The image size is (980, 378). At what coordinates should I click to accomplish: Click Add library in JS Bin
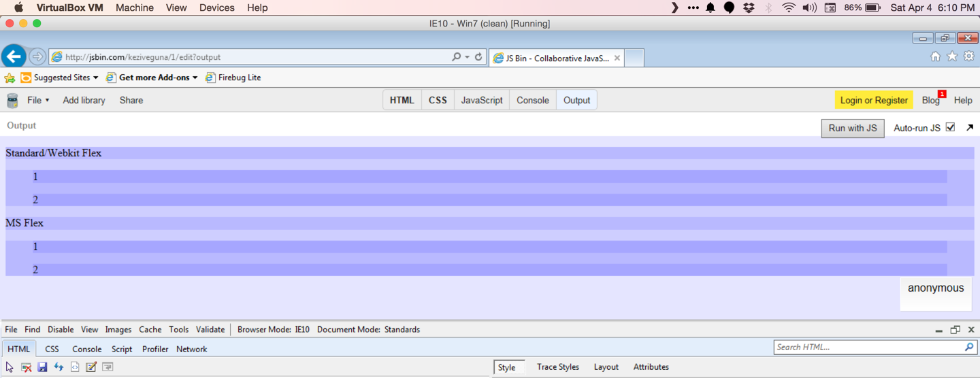[x=84, y=100]
